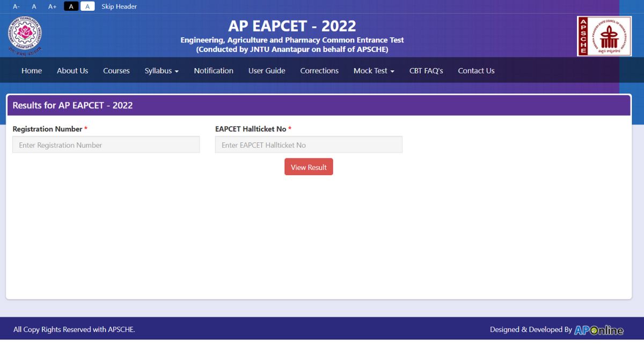Open the User Guide page
Viewport: 644px width, 358px height.
coord(267,71)
